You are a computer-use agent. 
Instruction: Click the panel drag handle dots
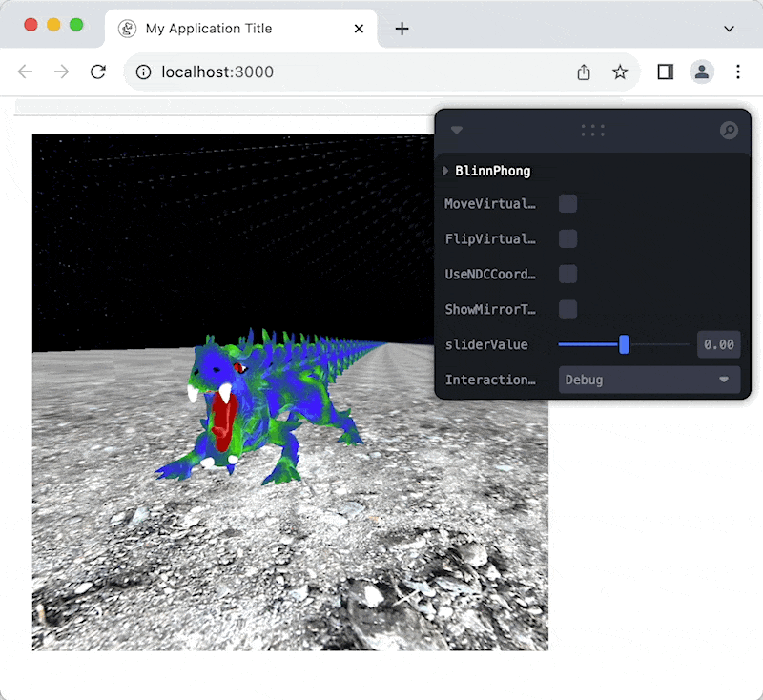pyautogui.click(x=592, y=131)
